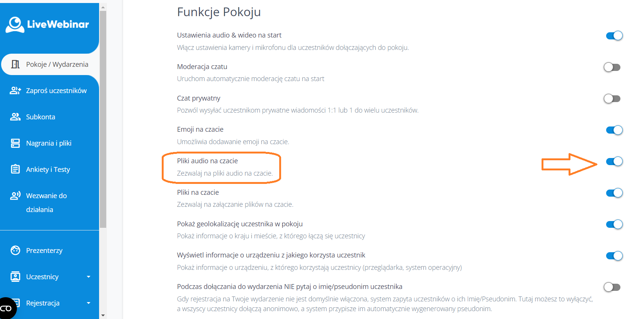Expand the Rejestracja submenu arrow
The width and height of the screenshot is (644, 319).
click(89, 303)
